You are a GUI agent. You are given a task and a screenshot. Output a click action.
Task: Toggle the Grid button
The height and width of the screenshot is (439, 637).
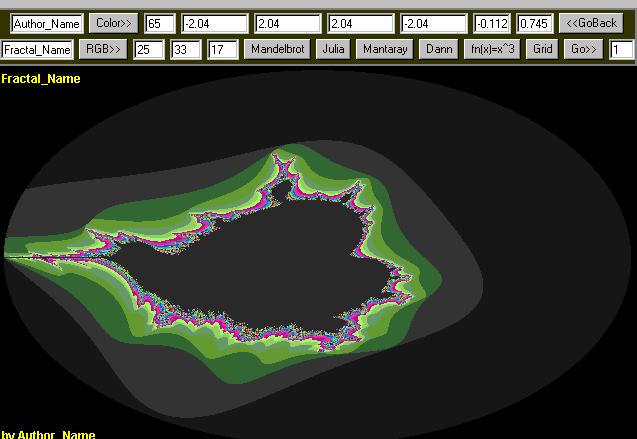pyautogui.click(x=541, y=48)
